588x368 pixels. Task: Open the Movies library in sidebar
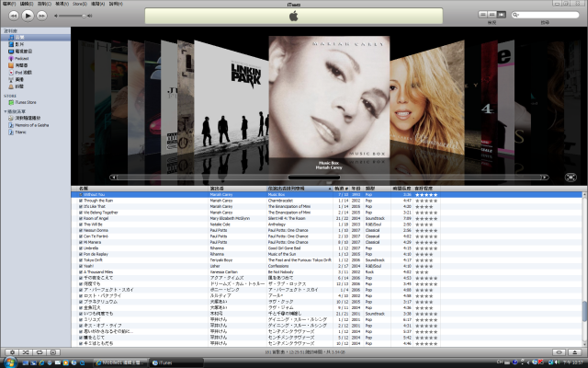[36, 44]
